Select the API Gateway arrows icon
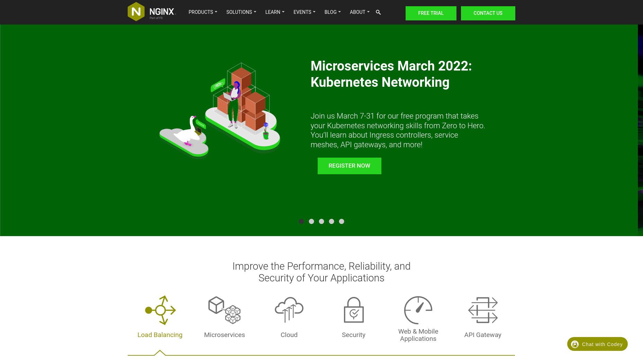Image resolution: width=643 pixels, height=364 pixels. [x=483, y=310]
